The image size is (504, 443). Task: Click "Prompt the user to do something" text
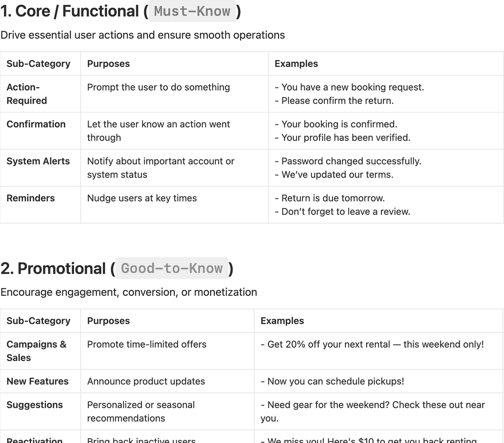(x=159, y=87)
